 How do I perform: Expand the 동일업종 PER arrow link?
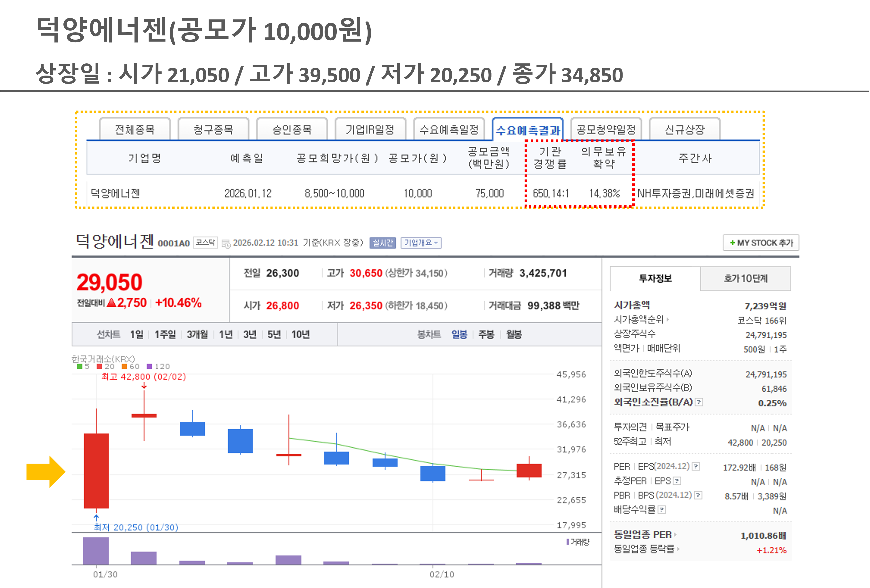click(675, 535)
